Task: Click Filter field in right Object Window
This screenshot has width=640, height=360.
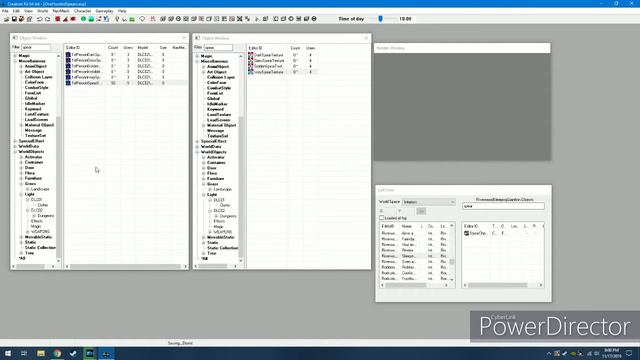Action: [x=218, y=48]
